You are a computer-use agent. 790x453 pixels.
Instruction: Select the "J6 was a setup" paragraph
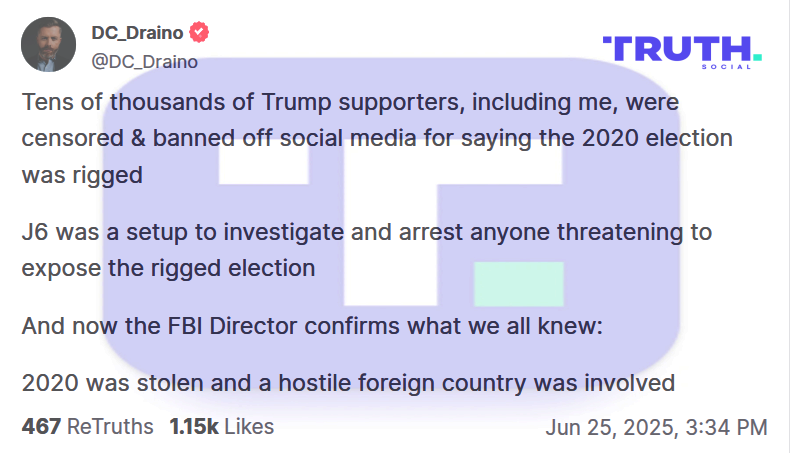[367, 250]
